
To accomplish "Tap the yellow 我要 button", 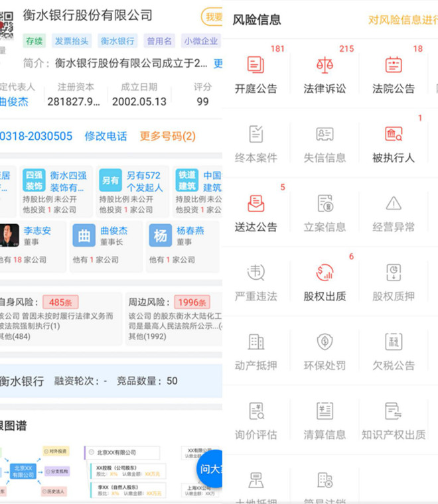I will click(212, 17).
